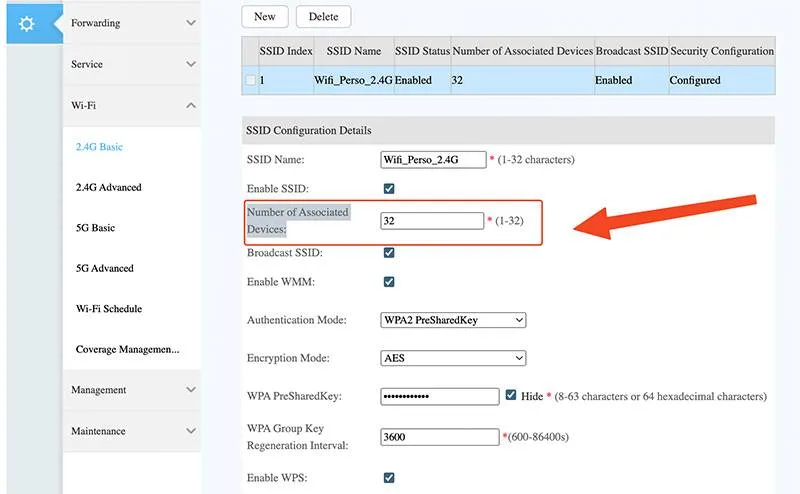Open Coverage Management settings

pyautogui.click(x=127, y=349)
